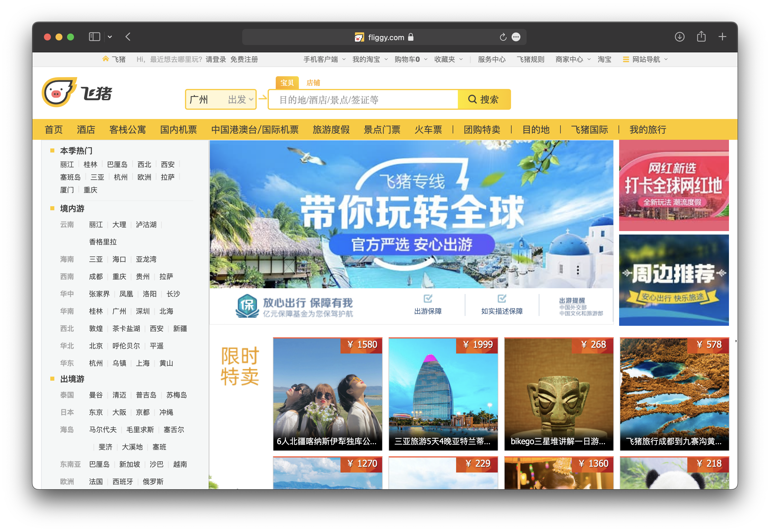Open the 周边推荐 promo banner

click(x=673, y=280)
